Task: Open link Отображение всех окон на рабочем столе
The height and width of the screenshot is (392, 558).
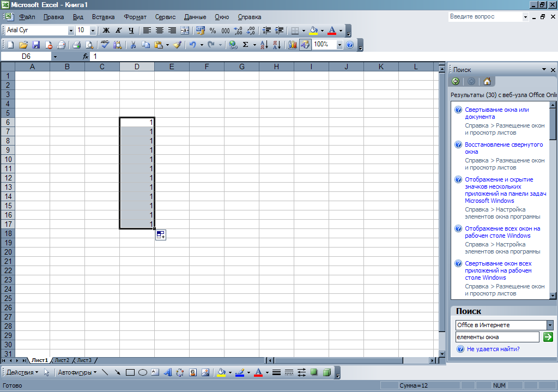Action: tap(502, 232)
